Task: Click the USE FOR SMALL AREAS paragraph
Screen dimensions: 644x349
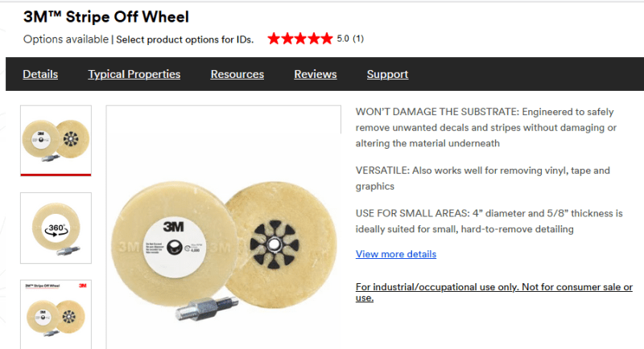Action: [489, 221]
